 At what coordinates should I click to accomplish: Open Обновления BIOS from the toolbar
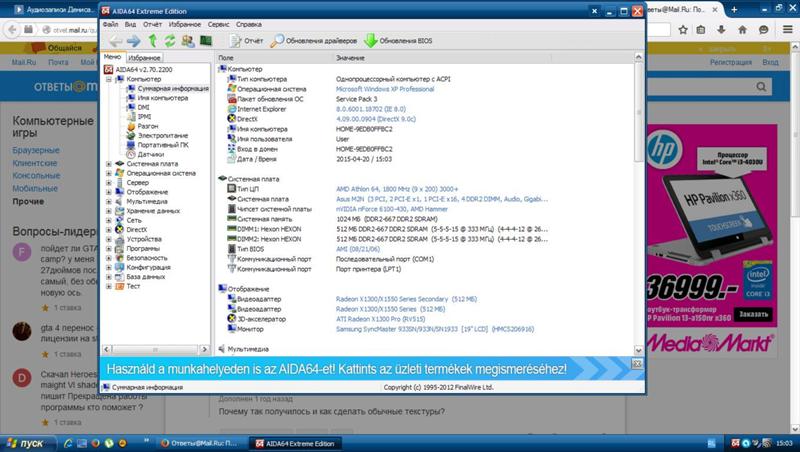(x=398, y=41)
